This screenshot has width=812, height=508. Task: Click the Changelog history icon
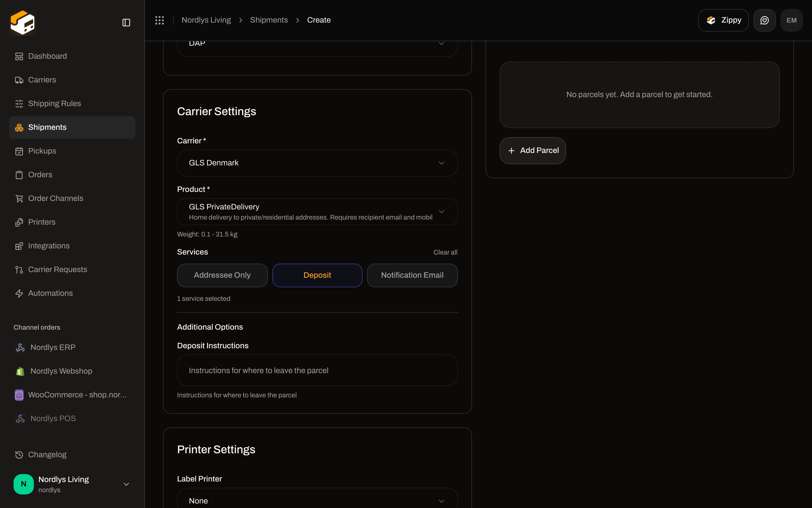tap(19, 455)
